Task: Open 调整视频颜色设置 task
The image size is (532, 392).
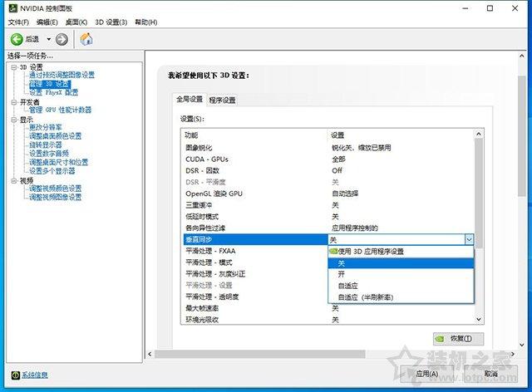Action: coord(56,189)
